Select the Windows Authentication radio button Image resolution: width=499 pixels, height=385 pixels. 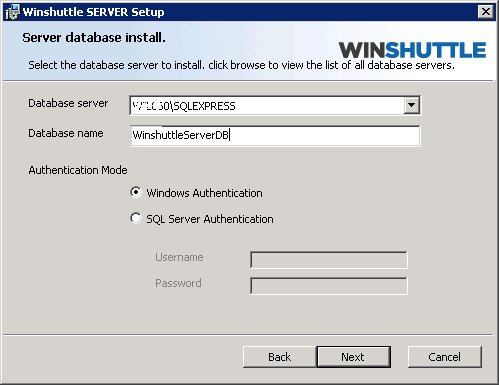(136, 192)
